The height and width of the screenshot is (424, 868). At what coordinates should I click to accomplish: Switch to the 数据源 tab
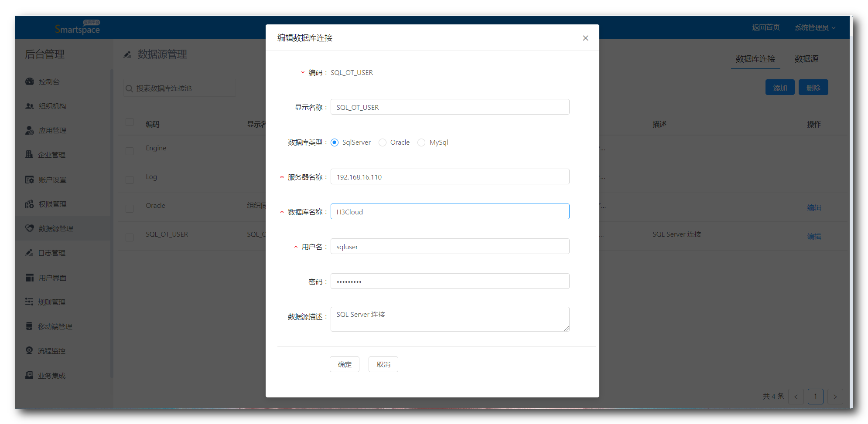pyautogui.click(x=806, y=59)
